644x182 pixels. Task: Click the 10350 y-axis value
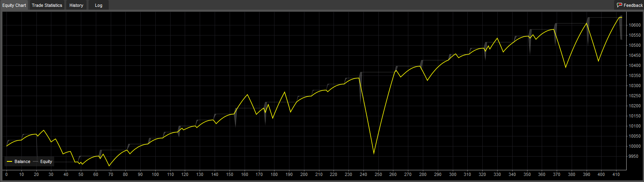pyautogui.click(x=634, y=75)
